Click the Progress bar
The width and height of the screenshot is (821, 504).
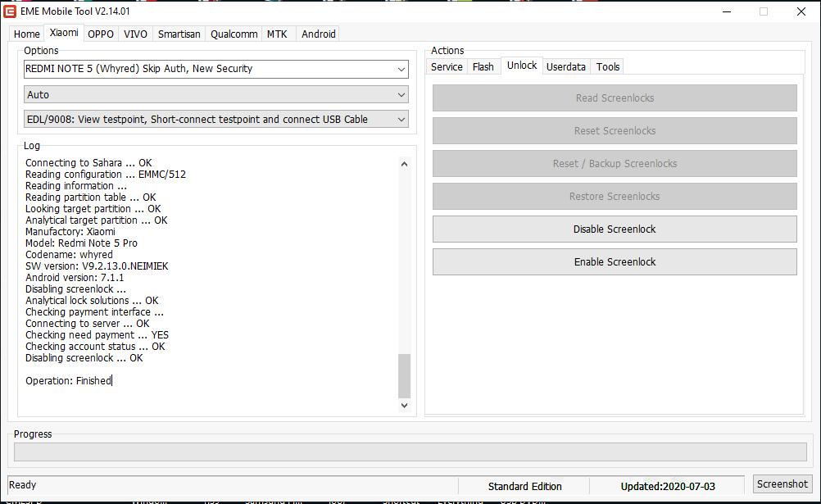coord(410,452)
